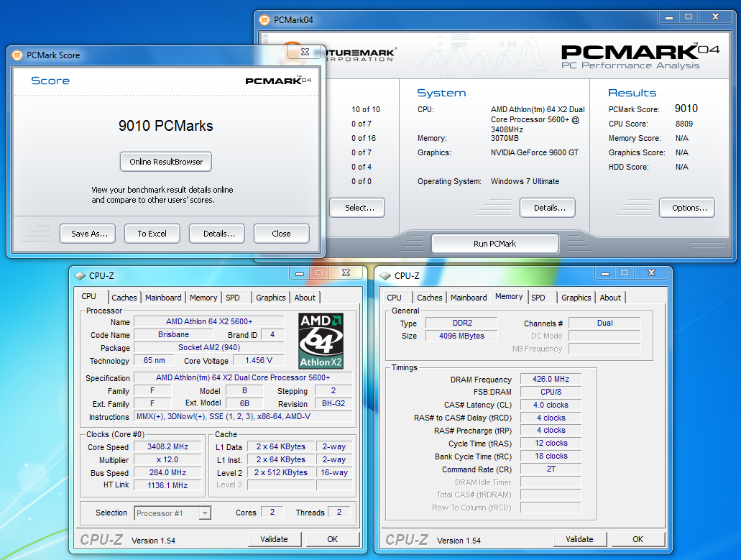Click the DRAM Frequency value 426.0 MHz
Viewport: 741px width, 560px height.
coord(551,379)
